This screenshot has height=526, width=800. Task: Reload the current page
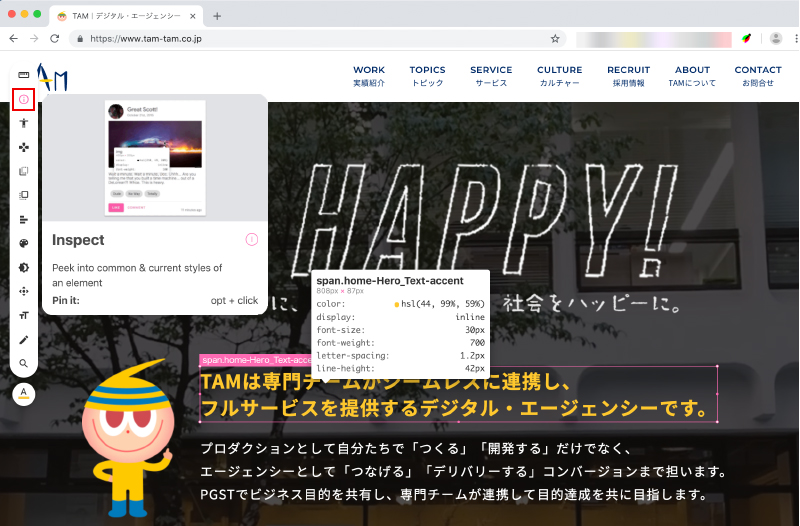55,39
